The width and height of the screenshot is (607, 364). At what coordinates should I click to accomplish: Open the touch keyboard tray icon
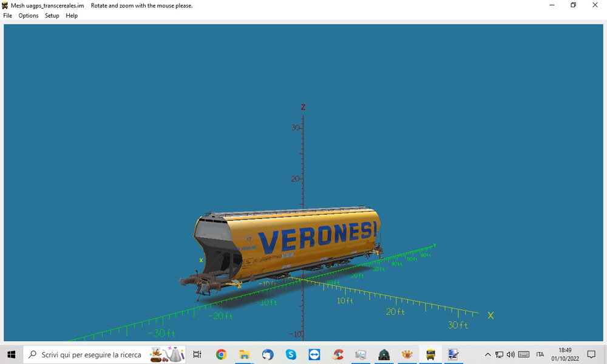[x=524, y=354]
